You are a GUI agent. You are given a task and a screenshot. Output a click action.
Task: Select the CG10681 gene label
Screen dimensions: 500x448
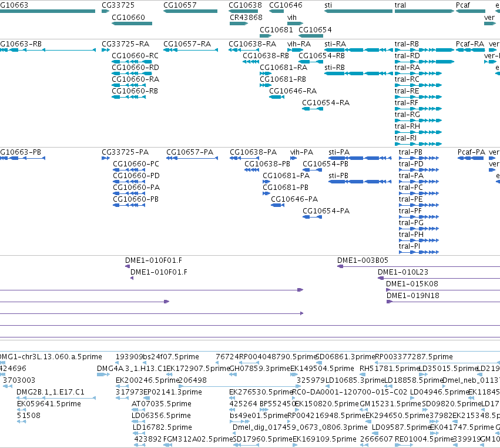276,29
